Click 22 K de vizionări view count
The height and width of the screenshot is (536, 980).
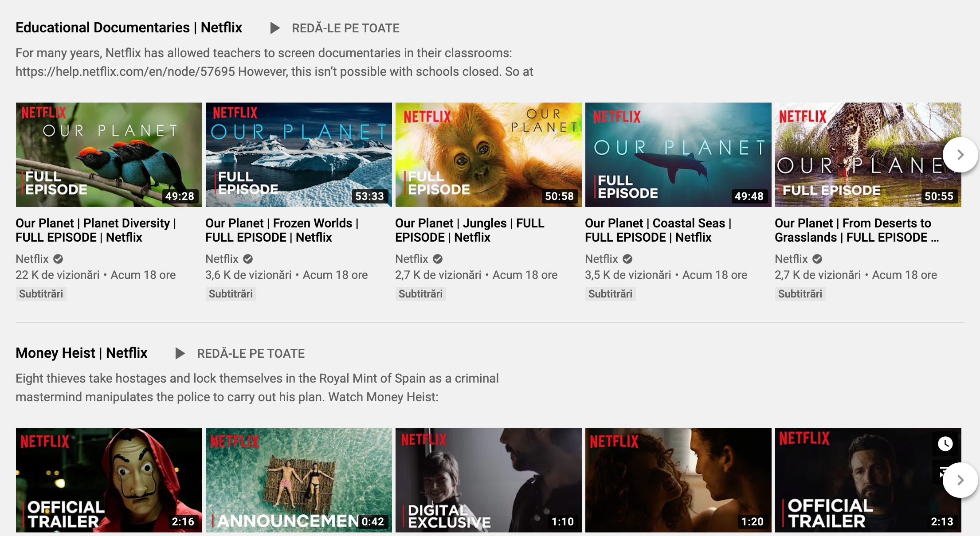pyautogui.click(x=58, y=275)
